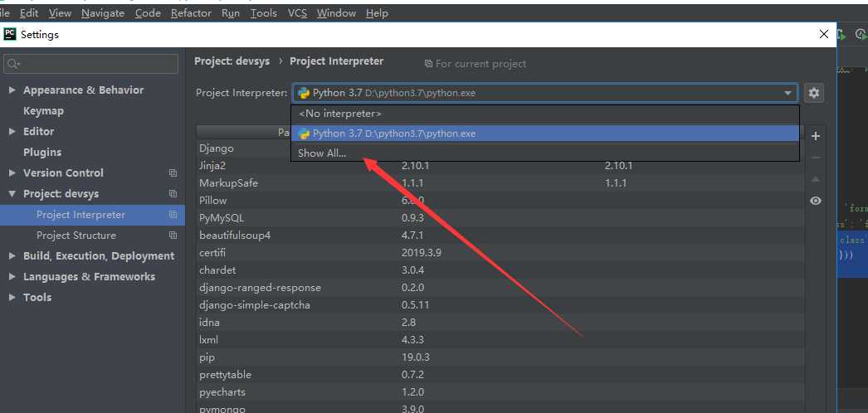Collapse the Project: devsys section
This screenshot has width=868, height=413.
pos(12,194)
